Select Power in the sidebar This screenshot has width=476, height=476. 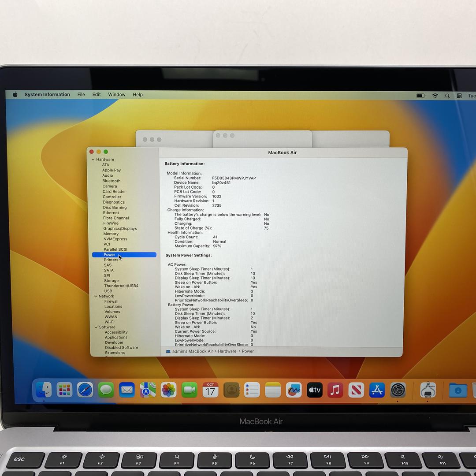coord(124,255)
